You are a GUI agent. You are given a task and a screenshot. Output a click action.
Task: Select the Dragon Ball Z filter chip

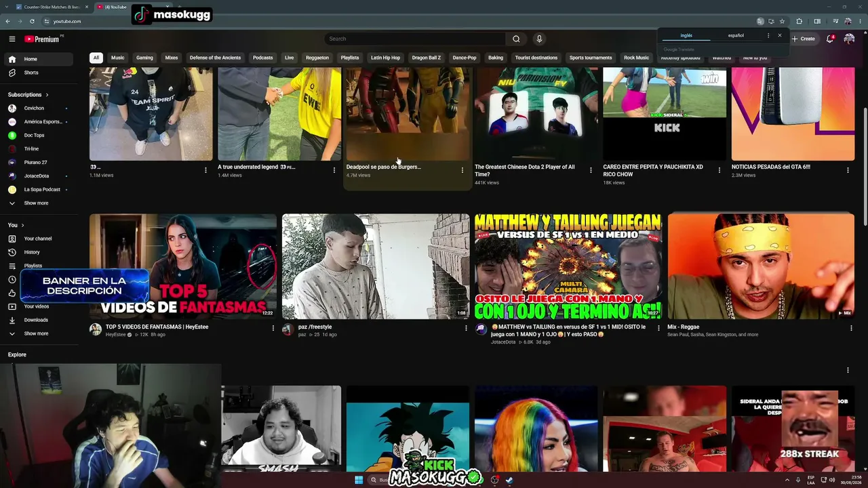point(427,58)
